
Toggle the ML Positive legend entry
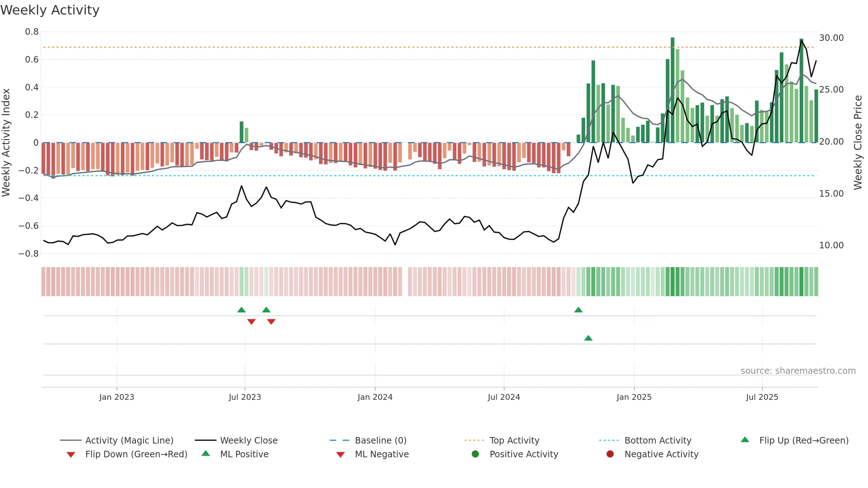tap(235, 454)
